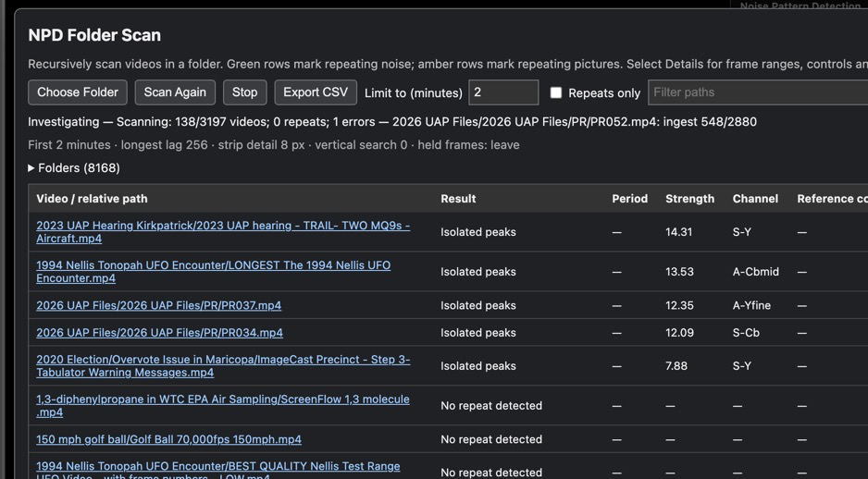This screenshot has width=868, height=479.
Task: Click the Investigating scanning status line
Action: click(392, 122)
